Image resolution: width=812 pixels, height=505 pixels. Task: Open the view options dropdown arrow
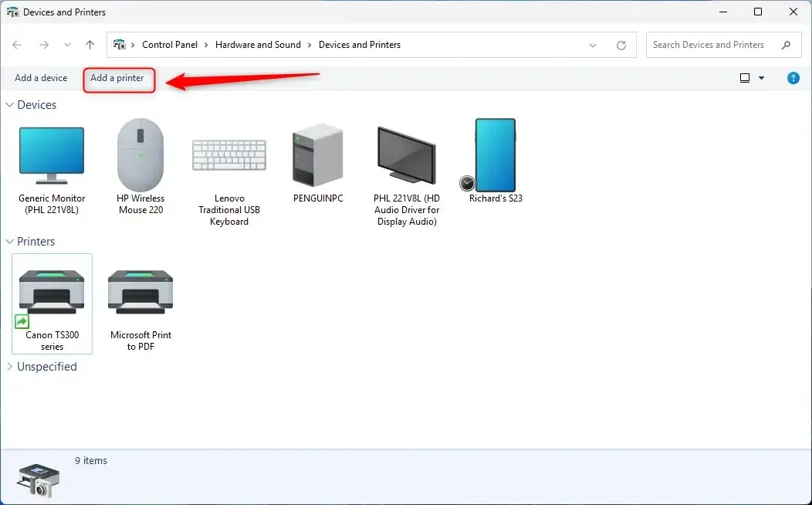(762, 78)
